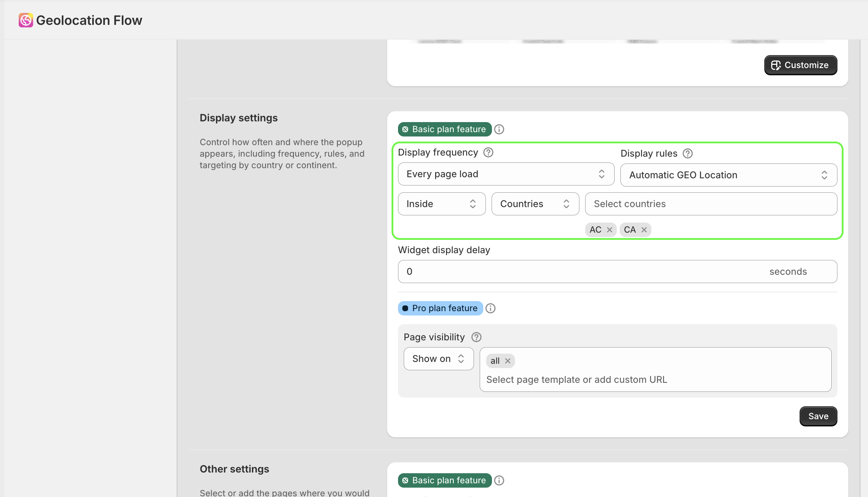Click the info icon beside lower Basic plan feature
This screenshot has width=868, height=497.
[x=499, y=480]
